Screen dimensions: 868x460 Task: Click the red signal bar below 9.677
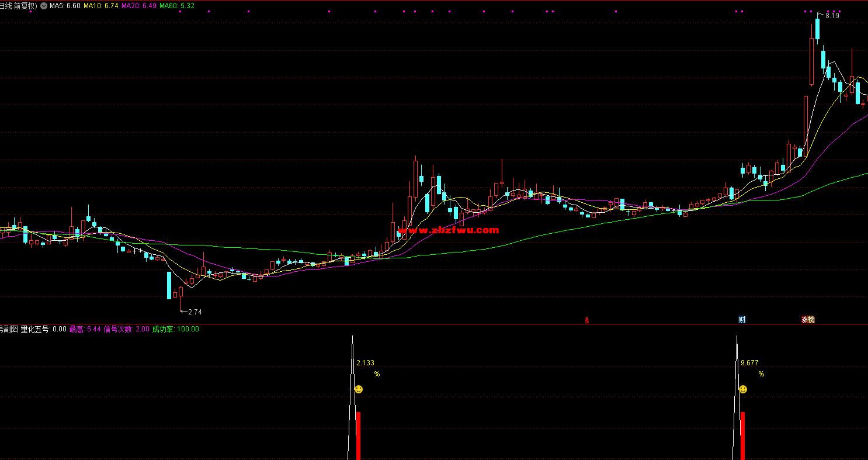click(742, 435)
